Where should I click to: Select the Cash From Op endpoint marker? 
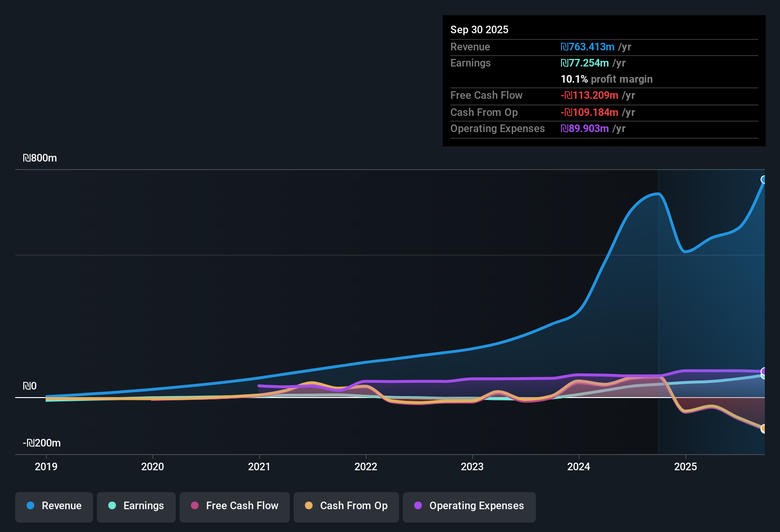764,429
